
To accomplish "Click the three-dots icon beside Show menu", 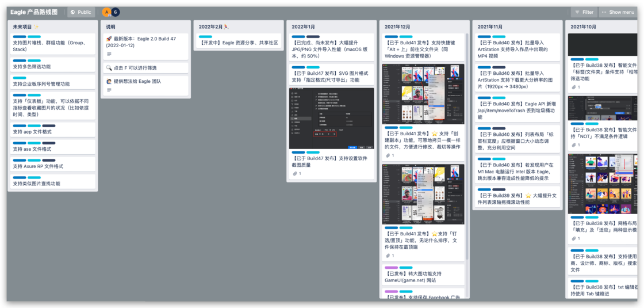I will [604, 12].
